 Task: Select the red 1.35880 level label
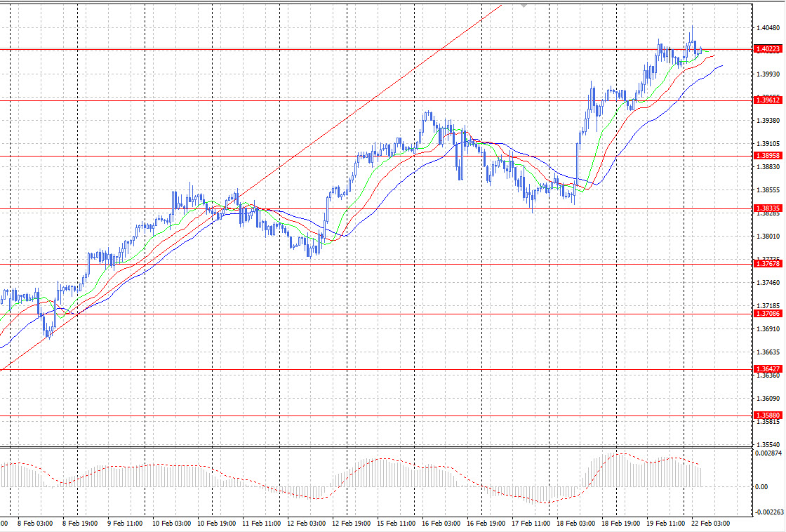tap(768, 415)
